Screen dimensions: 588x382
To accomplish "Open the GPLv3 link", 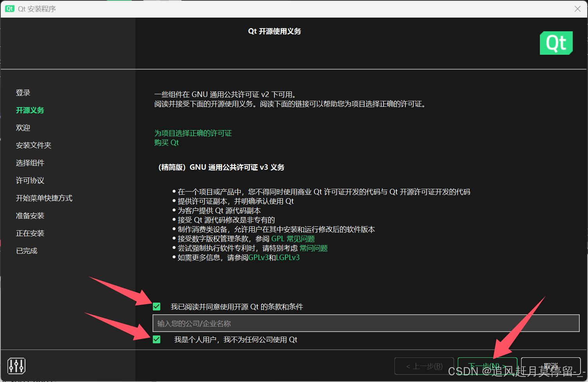I will (258, 258).
